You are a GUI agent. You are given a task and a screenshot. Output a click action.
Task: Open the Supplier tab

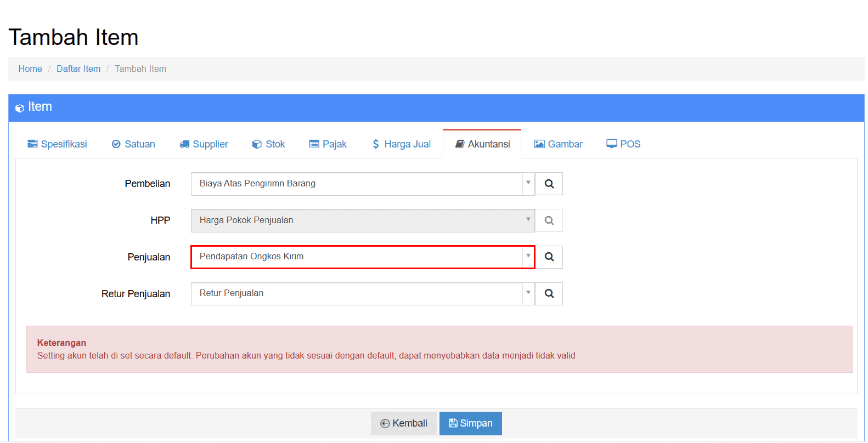pos(204,144)
